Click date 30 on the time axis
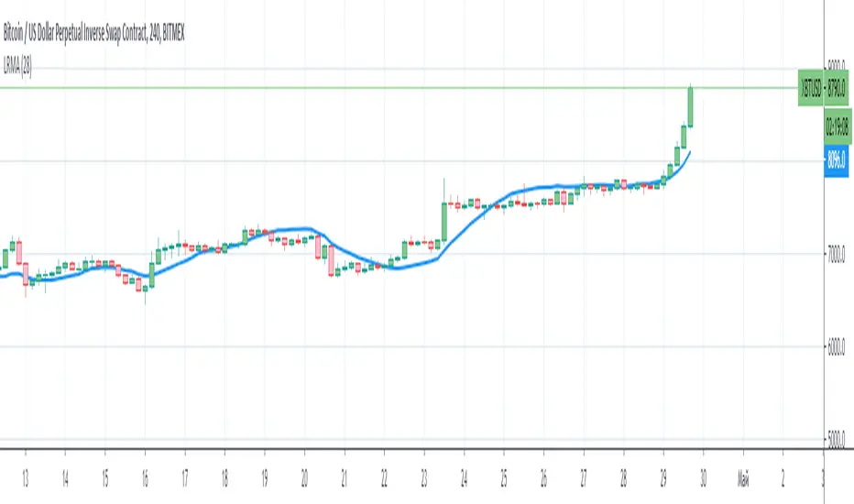The height and width of the screenshot is (504, 854). [x=703, y=478]
